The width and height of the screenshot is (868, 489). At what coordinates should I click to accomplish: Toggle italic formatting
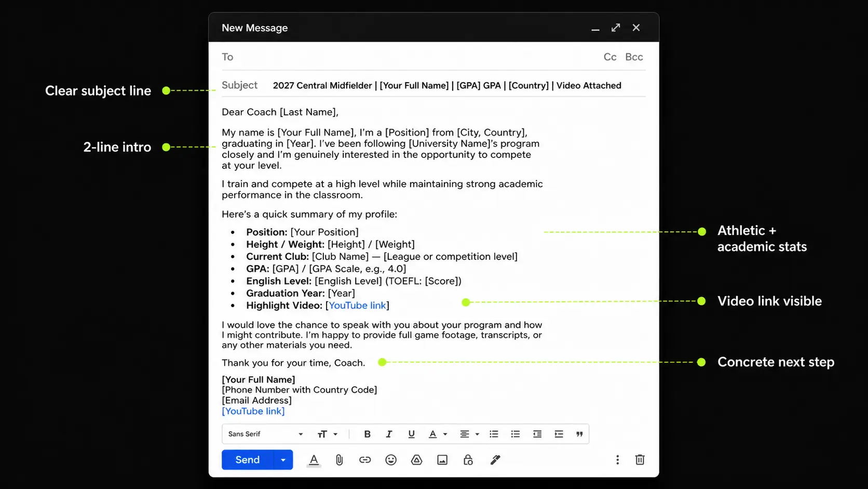[x=389, y=434]
